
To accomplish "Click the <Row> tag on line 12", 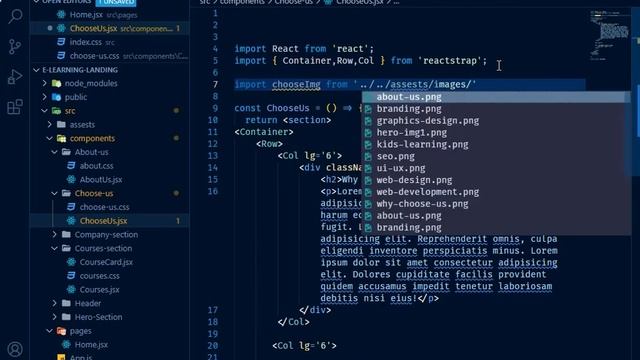I will pyautogui.click(x=269, y=144).
